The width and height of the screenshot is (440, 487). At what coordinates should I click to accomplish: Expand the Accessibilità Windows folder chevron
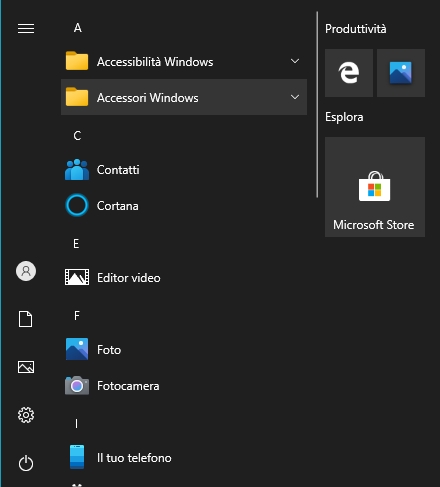coord(295,61)
